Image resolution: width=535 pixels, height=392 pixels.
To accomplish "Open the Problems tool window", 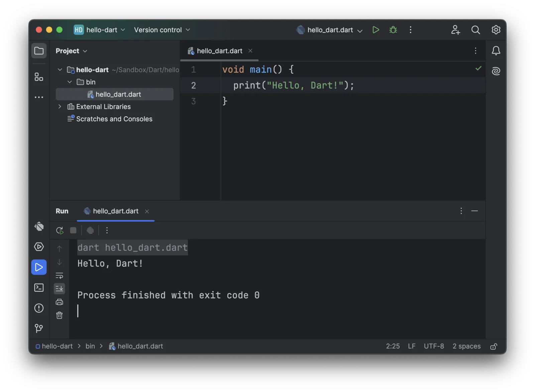I will [x=39, y=308].
